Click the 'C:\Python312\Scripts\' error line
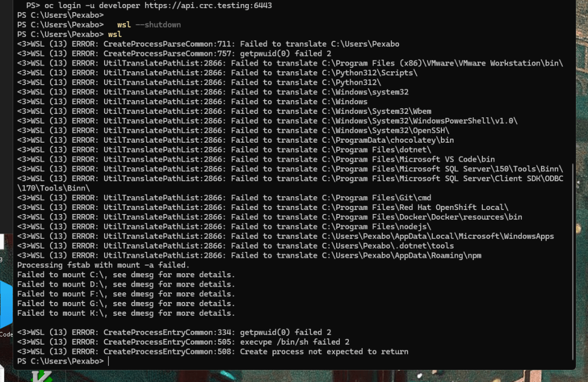588x382 pixels. click(217, 73)
